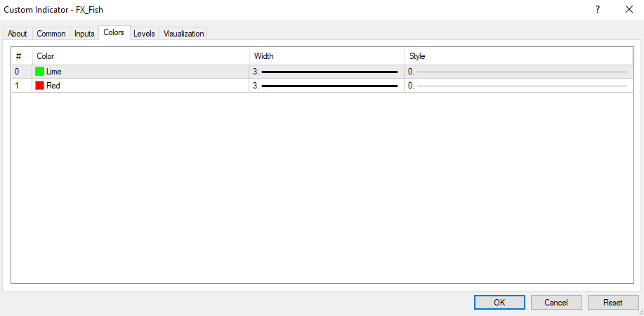Switch to the Common tab
Image resolution: width=644 pixels, height=316 pixels.
[x=51, y=34]
